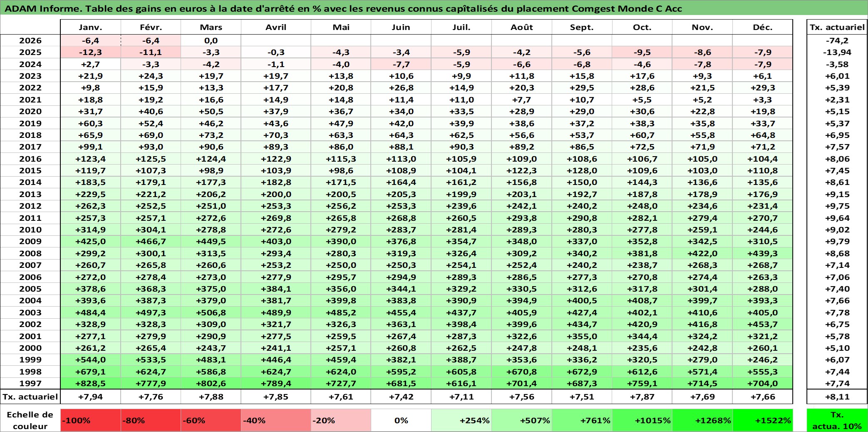
Task: Click the -20% pink color scale swatch
Action: (341, 420)
